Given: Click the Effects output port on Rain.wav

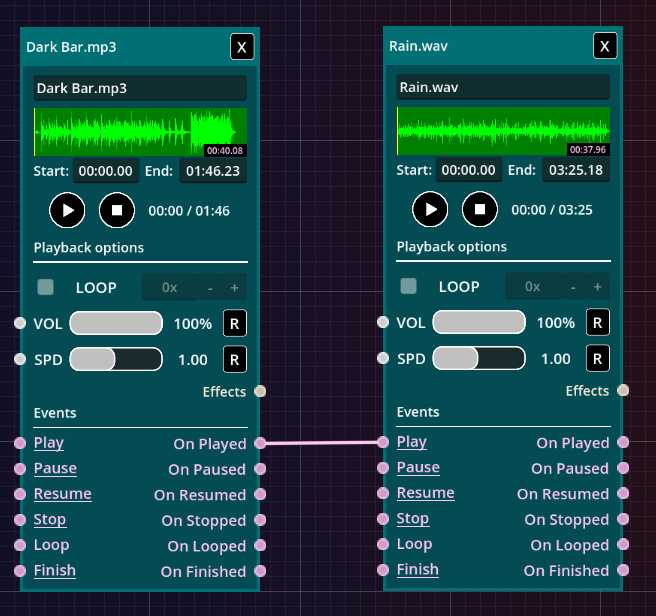Looking at the screenshot, I should [x=623, y=391].
